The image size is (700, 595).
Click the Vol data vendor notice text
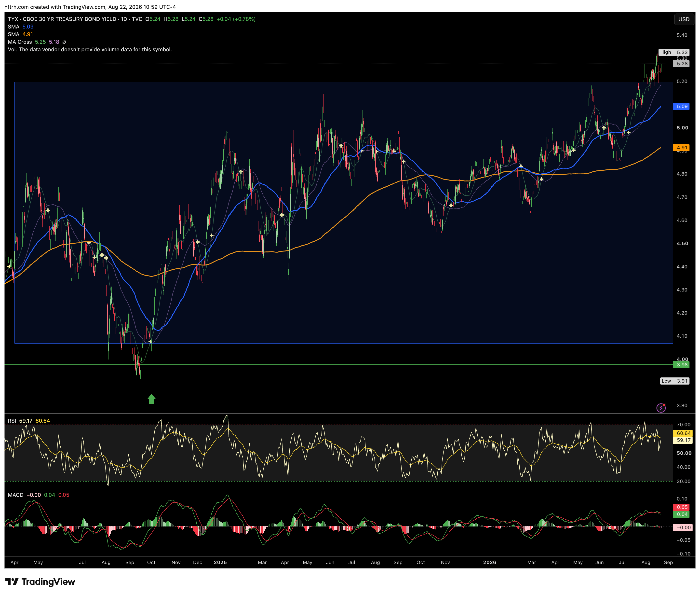[90, 50]
